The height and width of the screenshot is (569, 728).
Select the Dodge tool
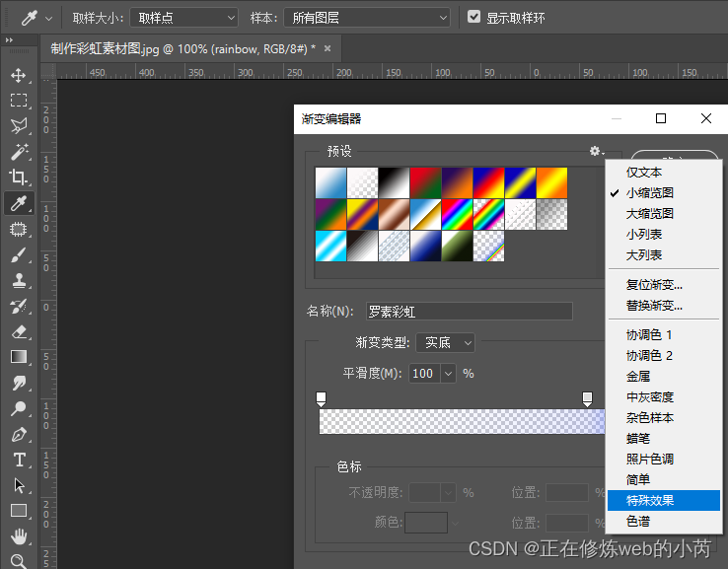click(x=19, y=408)
